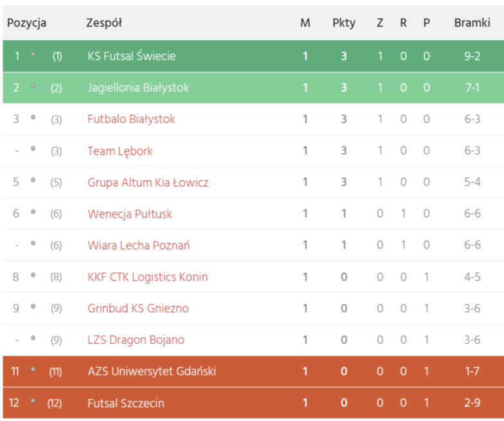Viewport: 504px width, 421px height.
Task: Click the position dot icon for Futbalo Białystok
Action: click(33, 117)
